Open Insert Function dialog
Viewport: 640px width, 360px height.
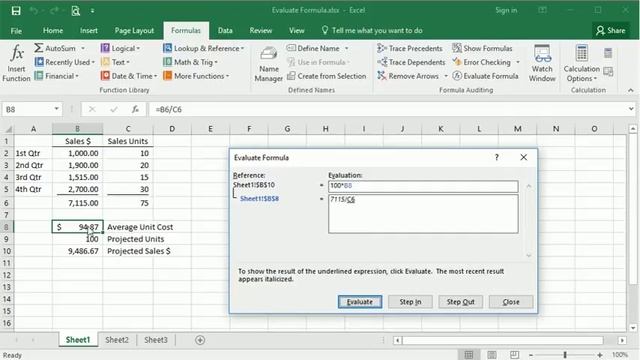[16, 63]
